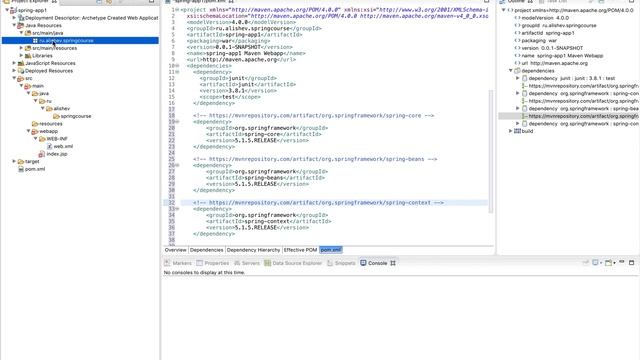Click the index.jsp file icon
The height and width of the screenshot is (360, 640).
(x=42, y=154)
